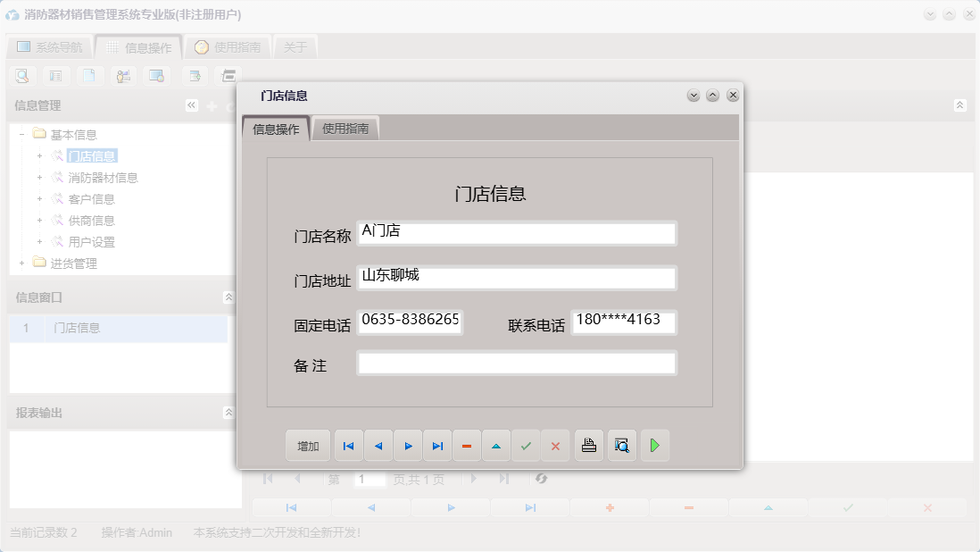The height and width of the screenshot is (552, 980).
Task: Open the new document icon on the toolbar
Action: click(89, 76)
